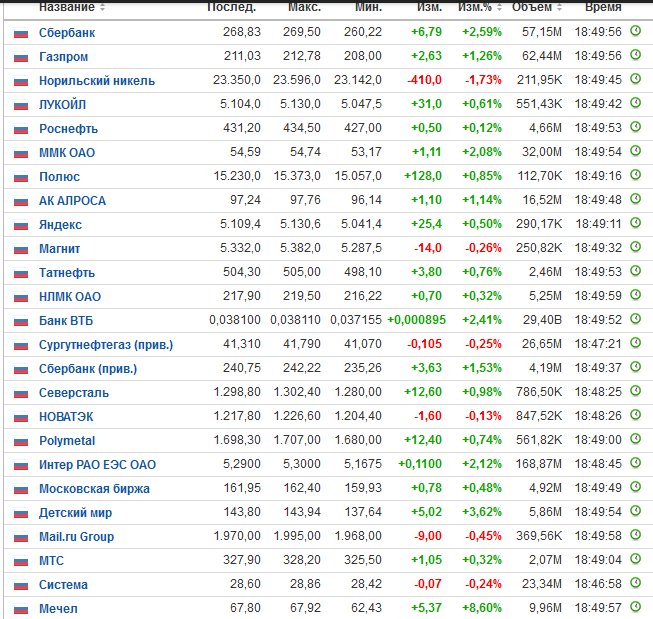Click the clock icon in Polymetal row
Screen dimensions: 653x619
[x=635, y=439]
